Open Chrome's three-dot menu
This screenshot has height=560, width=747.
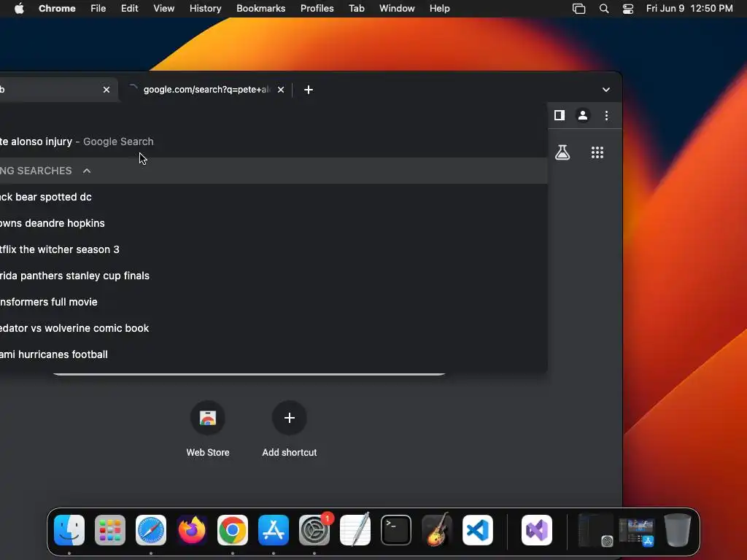[606, 115]
